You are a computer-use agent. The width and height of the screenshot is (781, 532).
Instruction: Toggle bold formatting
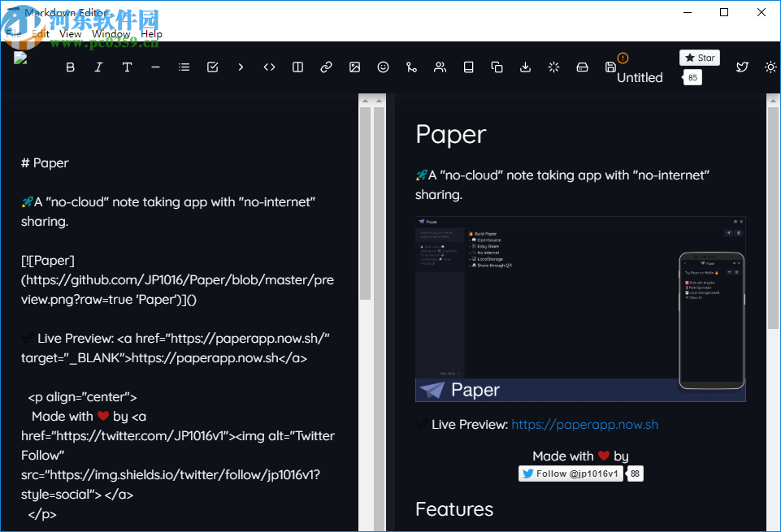coord(71,67)
